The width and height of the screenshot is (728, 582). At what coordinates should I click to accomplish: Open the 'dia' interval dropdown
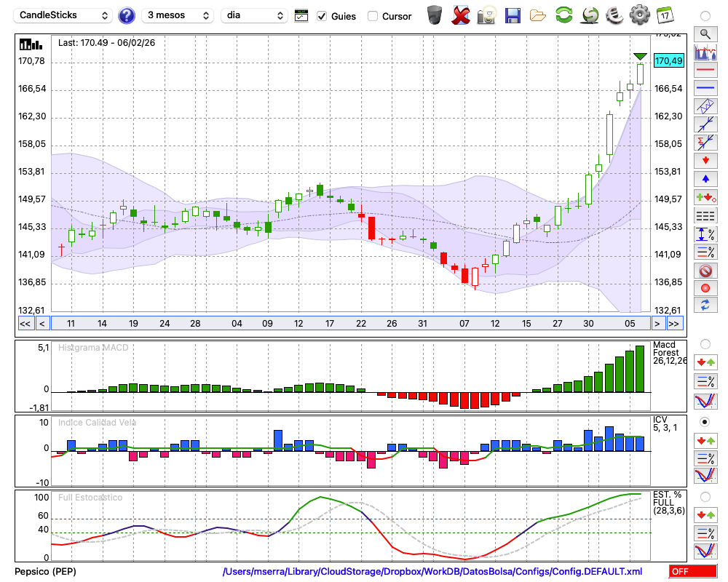[x=255, y=15]
